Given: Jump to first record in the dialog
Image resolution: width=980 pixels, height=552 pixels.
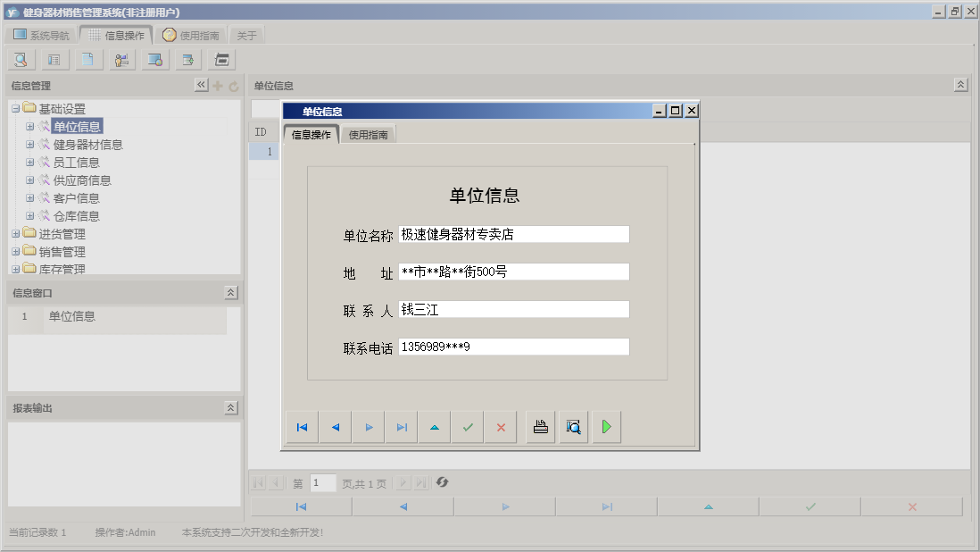Looking at the screenshot, I should coord(301,426).
